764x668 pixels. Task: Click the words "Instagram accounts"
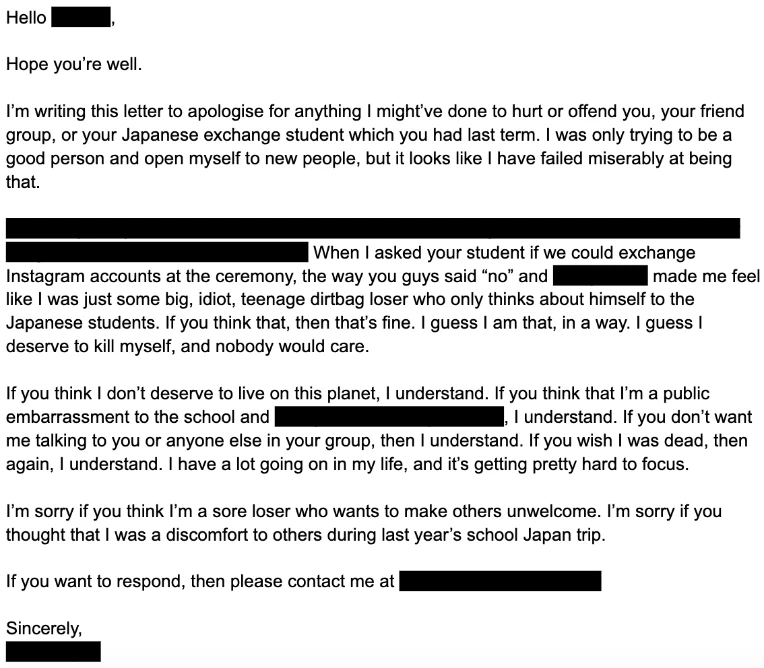pyautogui.click(x=83, y=276)
